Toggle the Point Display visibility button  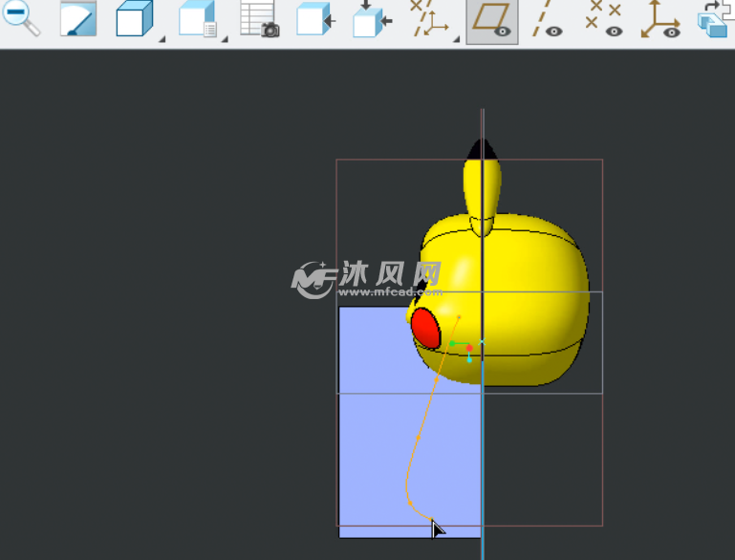[604, 19]
